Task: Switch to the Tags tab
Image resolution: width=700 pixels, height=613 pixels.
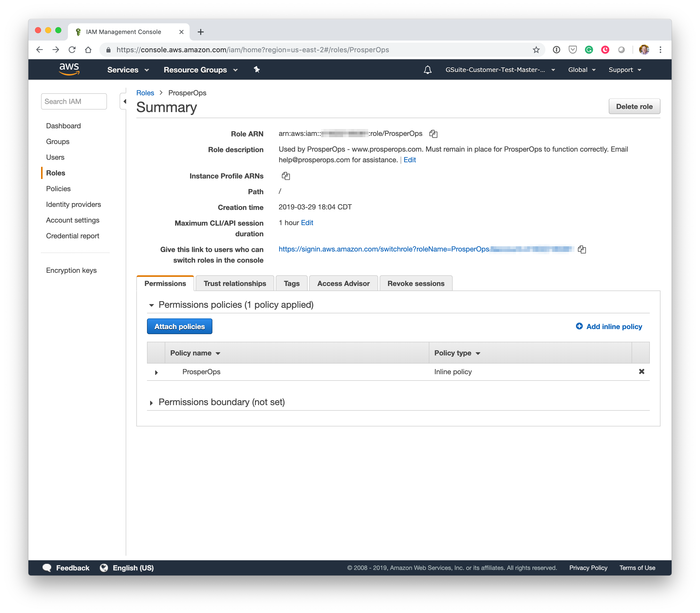Action: point(291,284)
